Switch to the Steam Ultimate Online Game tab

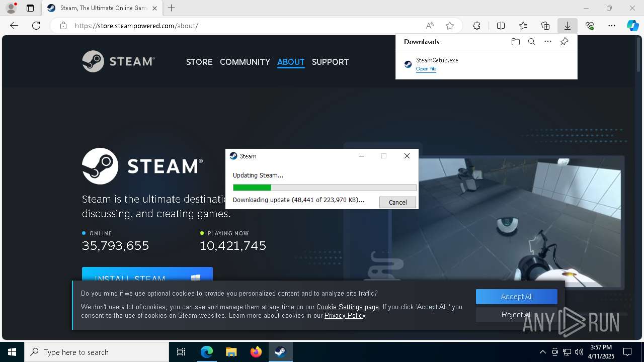tap(102, 8)
